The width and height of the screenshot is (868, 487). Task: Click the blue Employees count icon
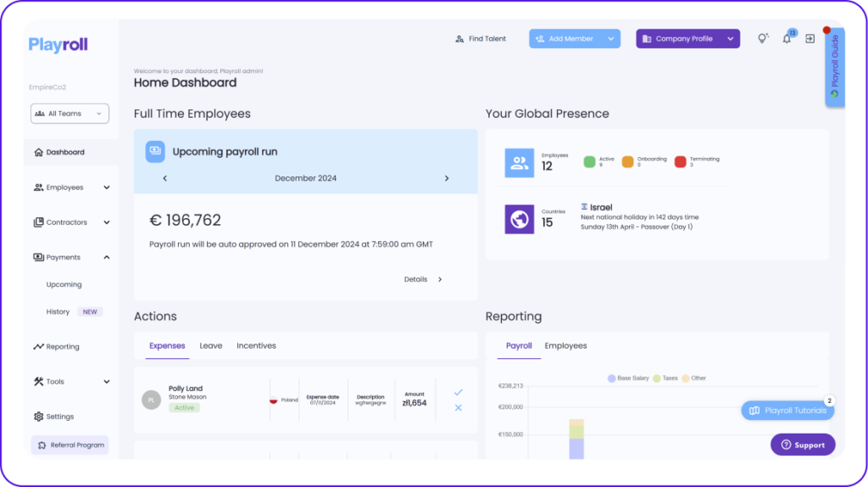pyautogui.click(x=520, y=163)
